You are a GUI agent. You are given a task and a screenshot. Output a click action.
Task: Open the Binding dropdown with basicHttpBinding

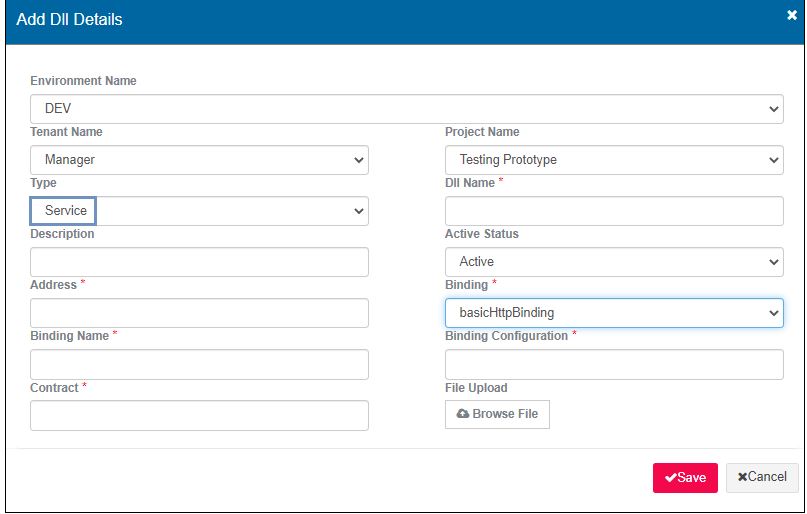tap(613, 313)
